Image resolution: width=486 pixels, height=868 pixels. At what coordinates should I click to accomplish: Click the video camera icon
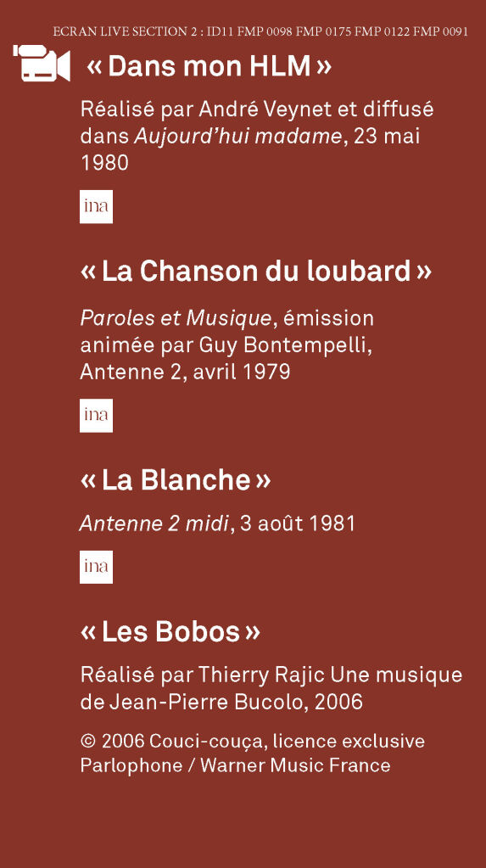[42, 63]
